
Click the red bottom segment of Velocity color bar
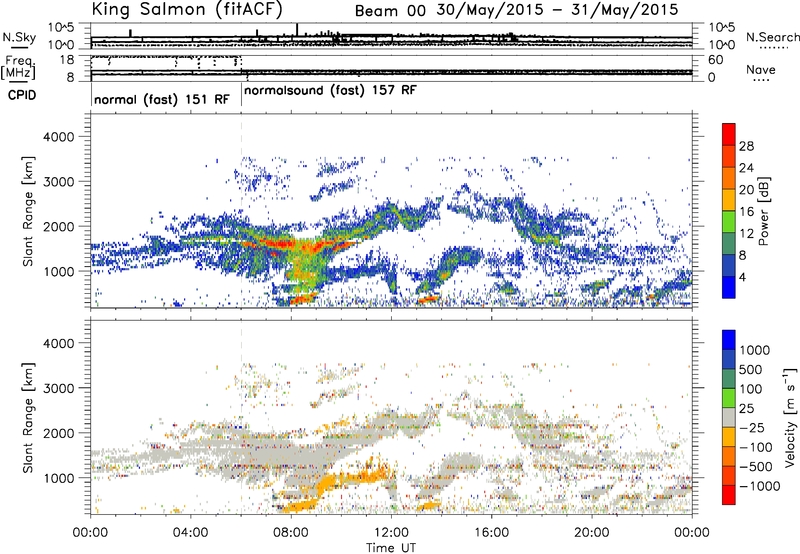tap(729, 495)
